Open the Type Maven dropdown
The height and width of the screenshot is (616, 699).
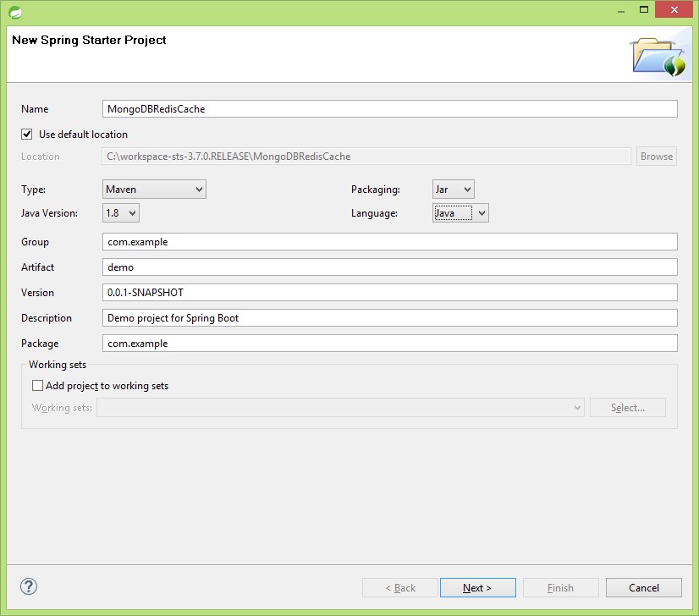click(x=154, y=189)
